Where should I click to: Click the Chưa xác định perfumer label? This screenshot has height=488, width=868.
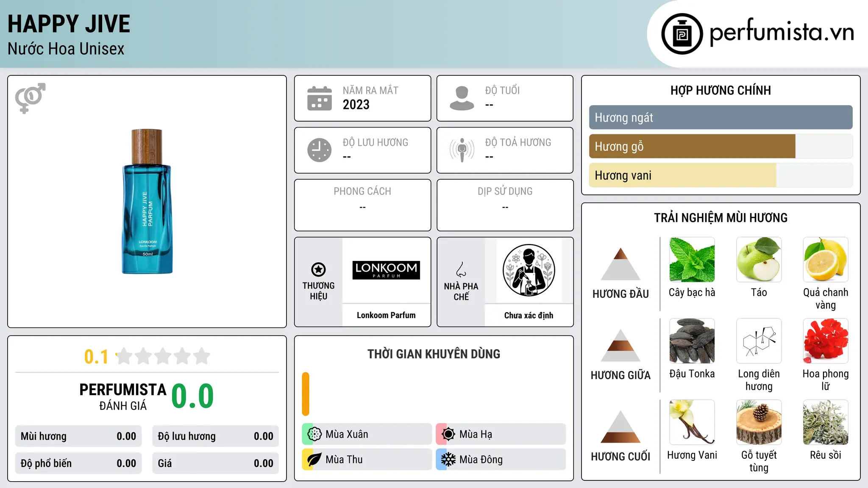(529, 315)
